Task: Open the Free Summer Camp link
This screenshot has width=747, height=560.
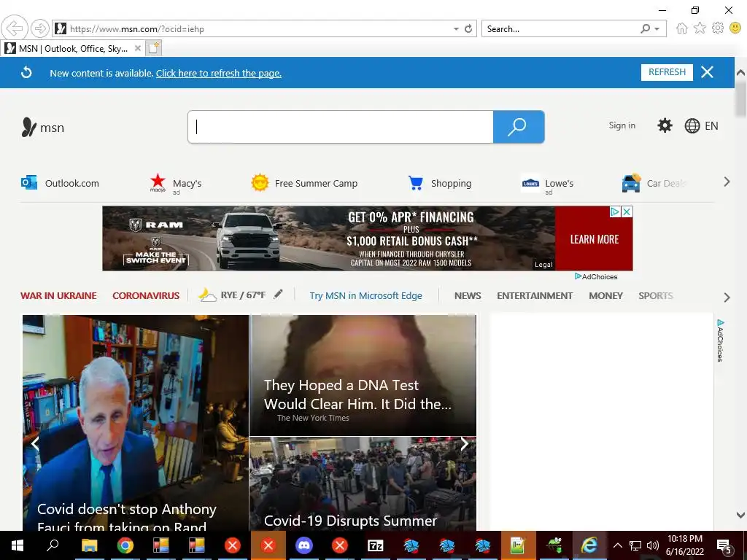Action: pos(304,183)
